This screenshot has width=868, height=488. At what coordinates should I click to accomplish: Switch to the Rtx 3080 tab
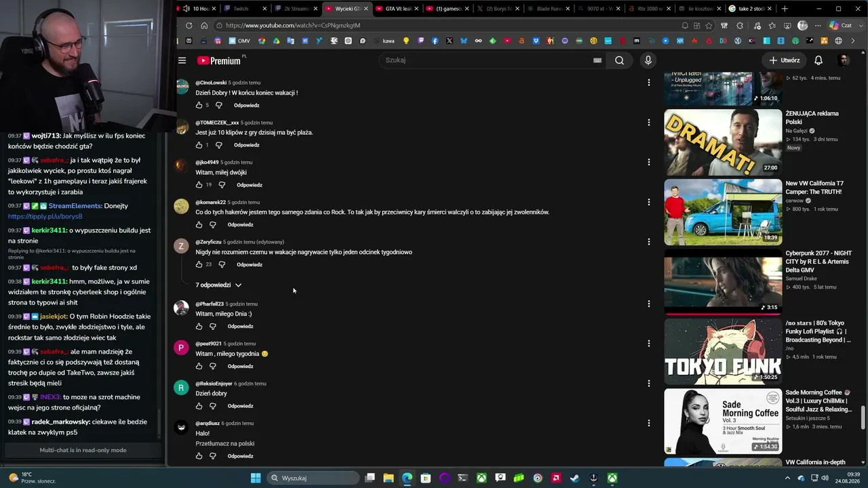[649, 9]
